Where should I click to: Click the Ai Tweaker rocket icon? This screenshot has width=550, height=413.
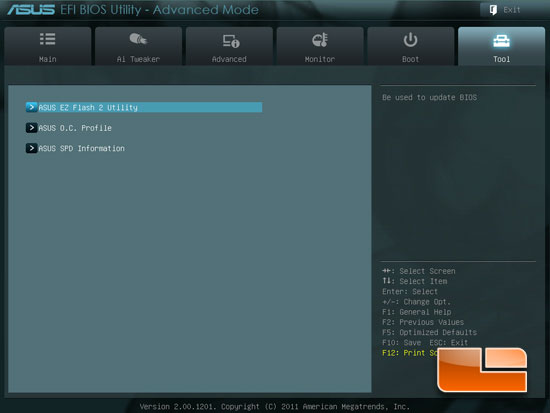tap(138, 39)
